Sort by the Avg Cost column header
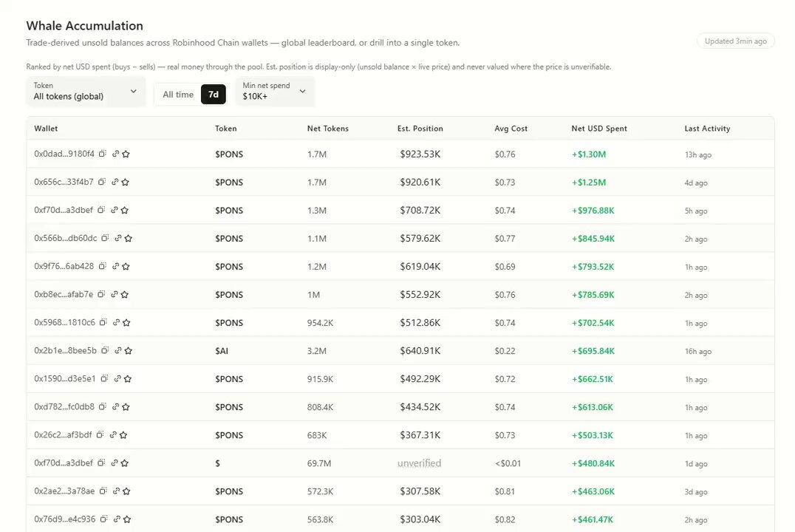 click(511, 129)
